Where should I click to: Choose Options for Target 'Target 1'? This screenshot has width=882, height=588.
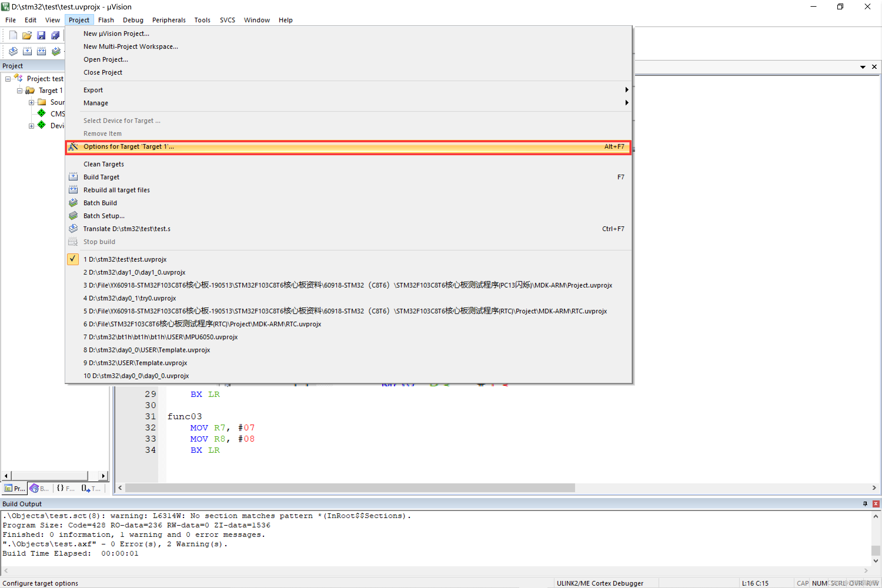click(x=129, y=147)
